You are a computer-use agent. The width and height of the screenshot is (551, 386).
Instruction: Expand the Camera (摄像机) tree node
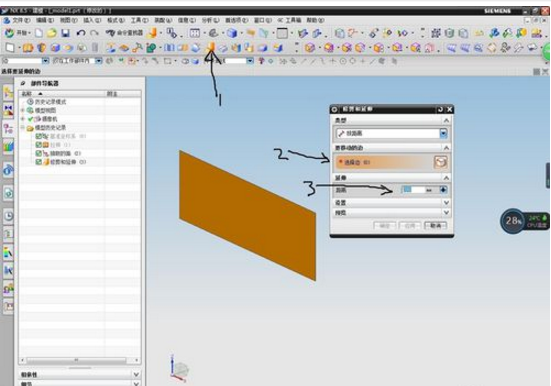(x=23, y=119)
